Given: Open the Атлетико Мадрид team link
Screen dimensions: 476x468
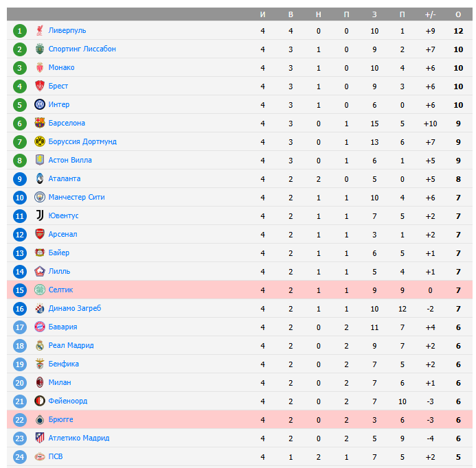Looking at the screenshot, I should pyautogui.click(x=79, y=438).
